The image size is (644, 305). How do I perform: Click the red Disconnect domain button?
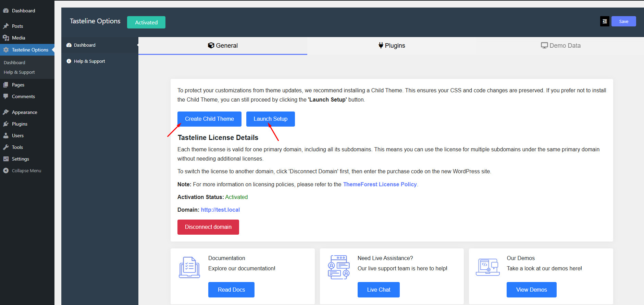(208, 227)
